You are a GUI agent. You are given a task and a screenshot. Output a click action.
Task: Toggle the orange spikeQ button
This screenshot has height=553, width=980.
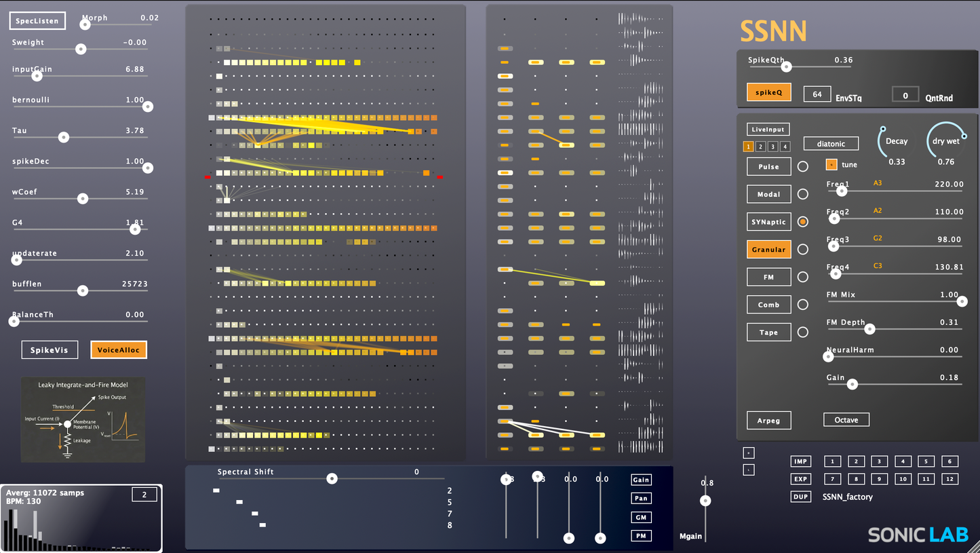(769, 92)
